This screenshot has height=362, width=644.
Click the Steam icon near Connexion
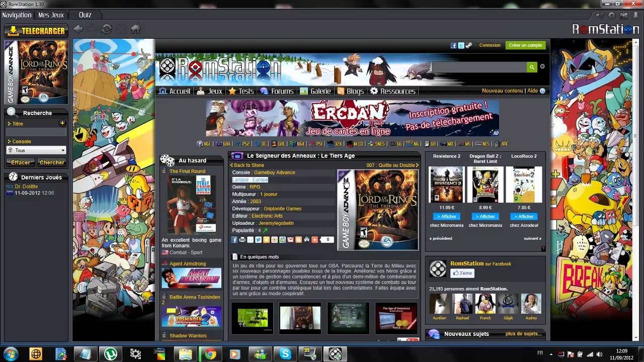click(468, 45)
